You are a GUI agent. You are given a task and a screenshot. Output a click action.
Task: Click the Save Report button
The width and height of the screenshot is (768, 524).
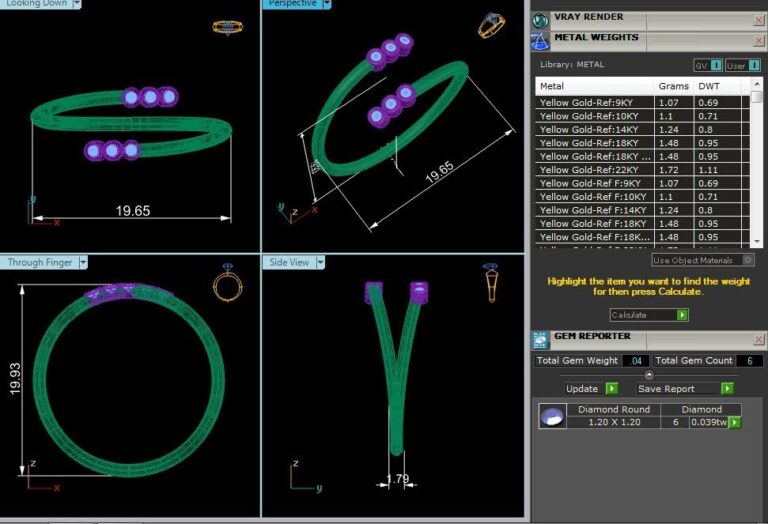(685, 388)
